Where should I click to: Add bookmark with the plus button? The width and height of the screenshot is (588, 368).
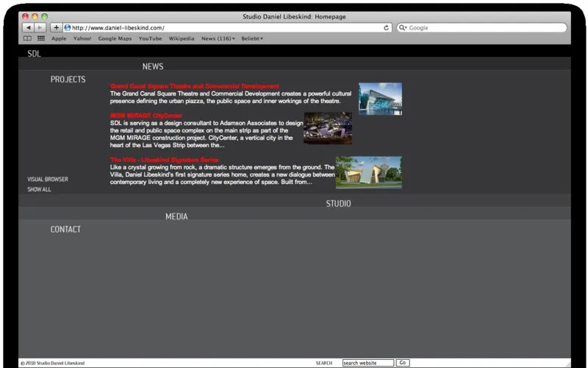(56, 27)
